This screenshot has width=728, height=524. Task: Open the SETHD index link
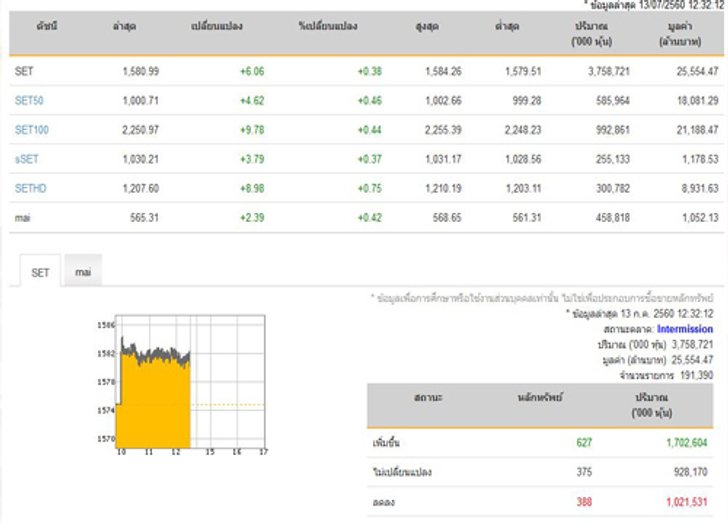[x=31, y=188]
